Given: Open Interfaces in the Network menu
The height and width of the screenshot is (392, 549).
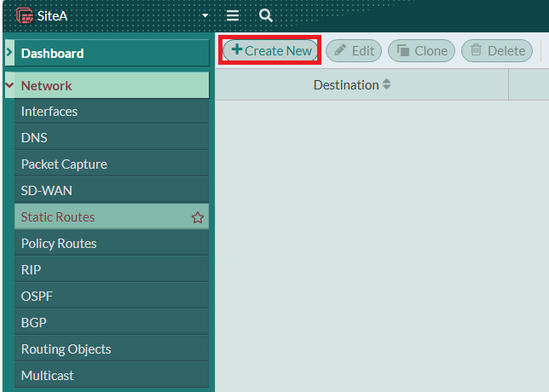Looking at the screenshot, I should 112,112.
